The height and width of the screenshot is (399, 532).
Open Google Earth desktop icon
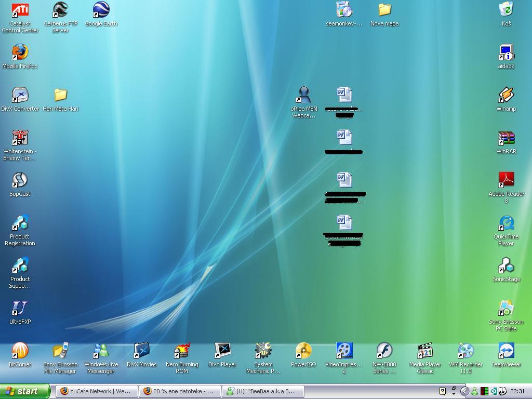pyautogui.click(x=101, y=10)
